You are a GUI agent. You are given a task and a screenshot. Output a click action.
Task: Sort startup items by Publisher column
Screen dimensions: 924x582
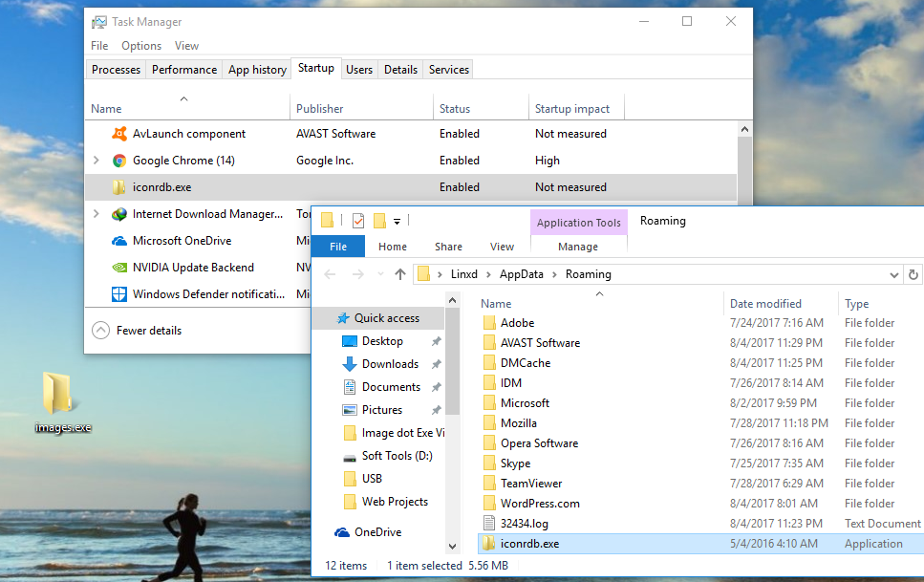pyautogui.click(x=360, y=109)
